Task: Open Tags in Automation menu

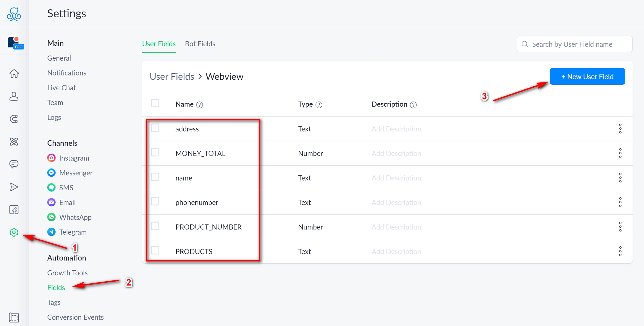Action: coord(54,302)
